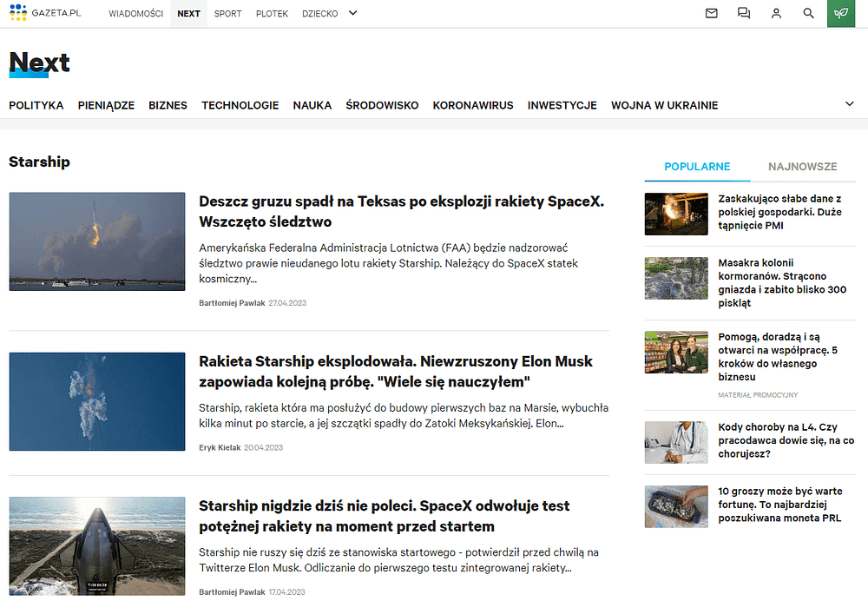The height and width of the screenshot is (601, 868).
Task: Open the search magnifier icon
Action: pyautogui.click(x=808, y=13)
